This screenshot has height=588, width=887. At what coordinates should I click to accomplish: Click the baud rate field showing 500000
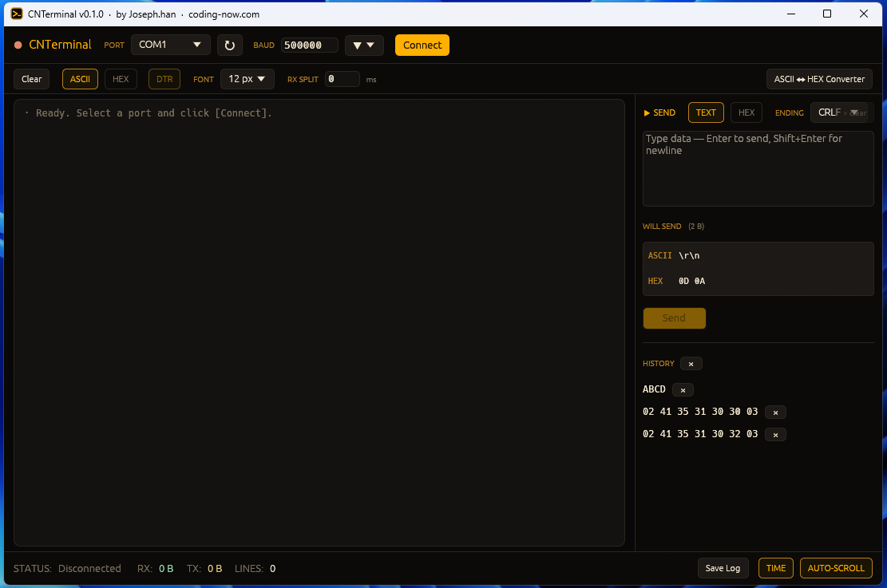click(x=309, y=45)
